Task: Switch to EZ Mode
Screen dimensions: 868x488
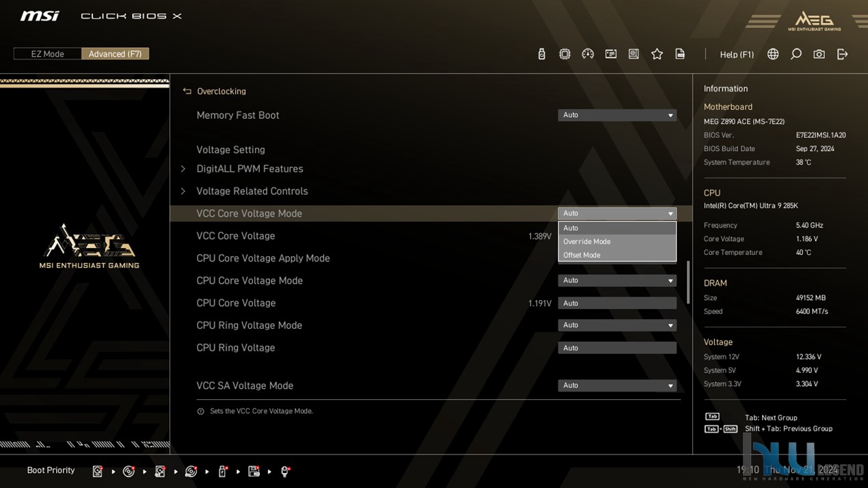Action: pos(47,54)
